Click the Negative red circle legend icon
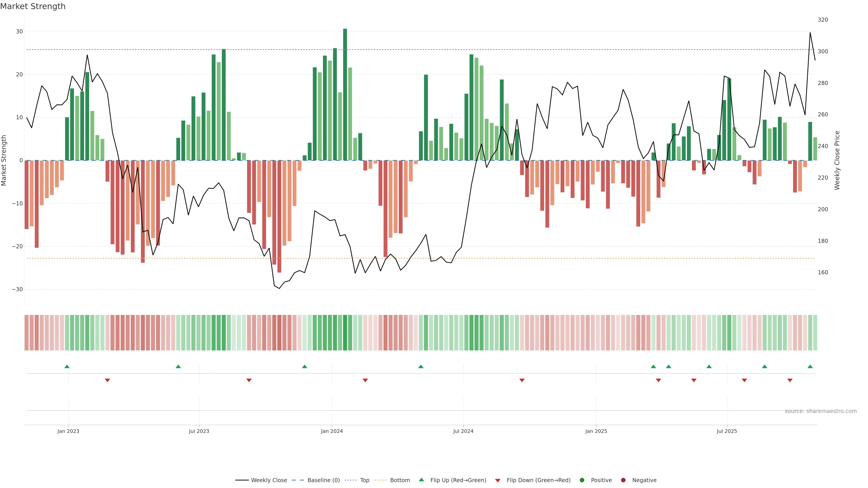868x488 pixels. pos(623,480)
